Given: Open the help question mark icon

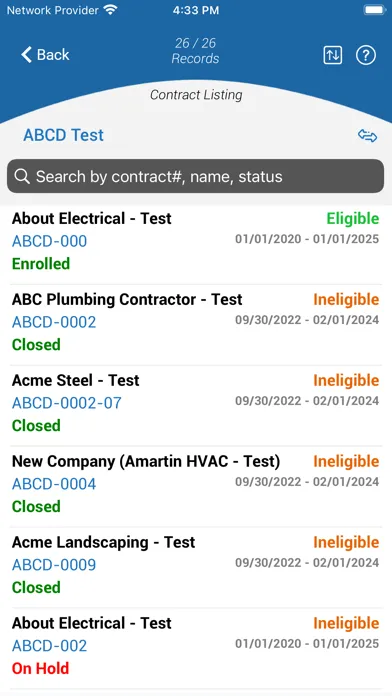Looking at the screenshot, I should click(x=366, y=55).
